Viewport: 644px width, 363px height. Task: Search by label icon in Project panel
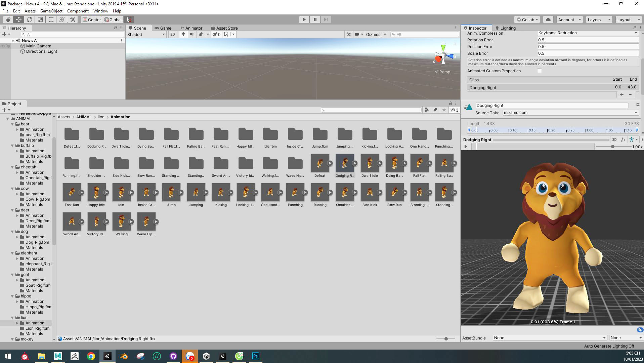click(435, 110)
